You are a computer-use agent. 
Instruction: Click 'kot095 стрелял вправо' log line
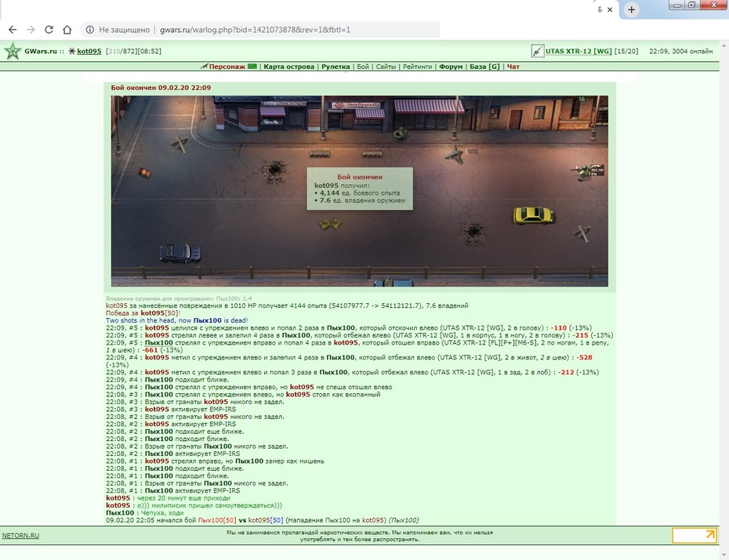pyautogui.click(x=215, y=461)
